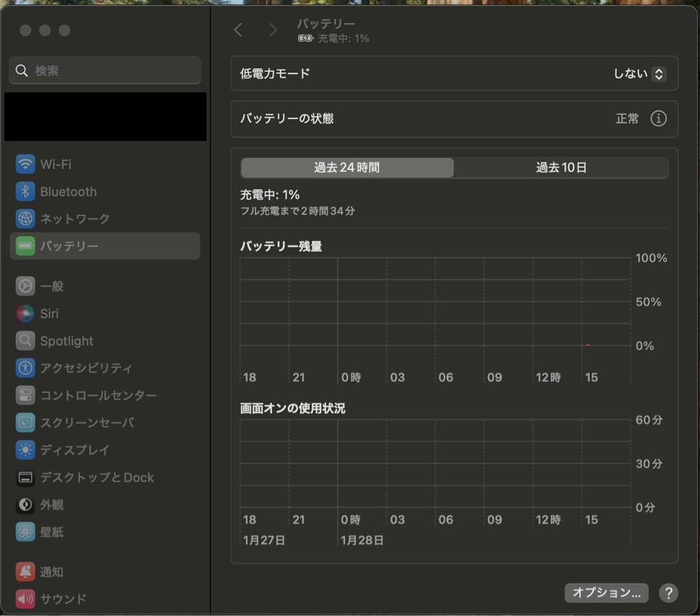Select the 過去24時間 tab
700x616 pixels.
(347, 167)
